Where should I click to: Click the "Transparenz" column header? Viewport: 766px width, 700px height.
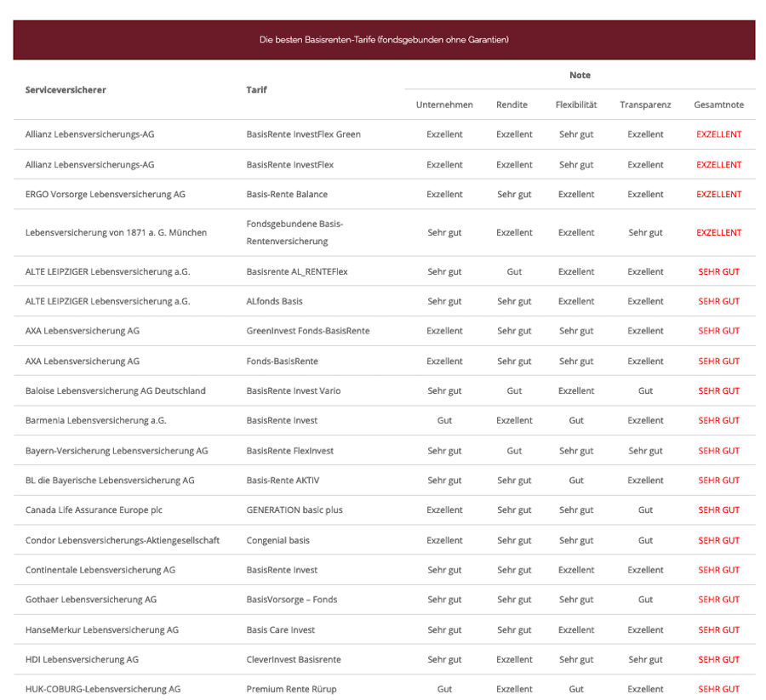point(645,105)
